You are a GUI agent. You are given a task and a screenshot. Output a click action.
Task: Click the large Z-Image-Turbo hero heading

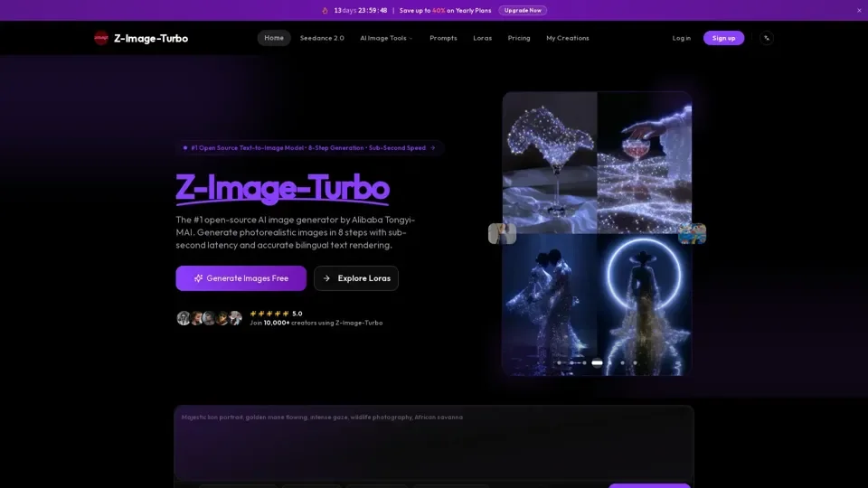283,188
